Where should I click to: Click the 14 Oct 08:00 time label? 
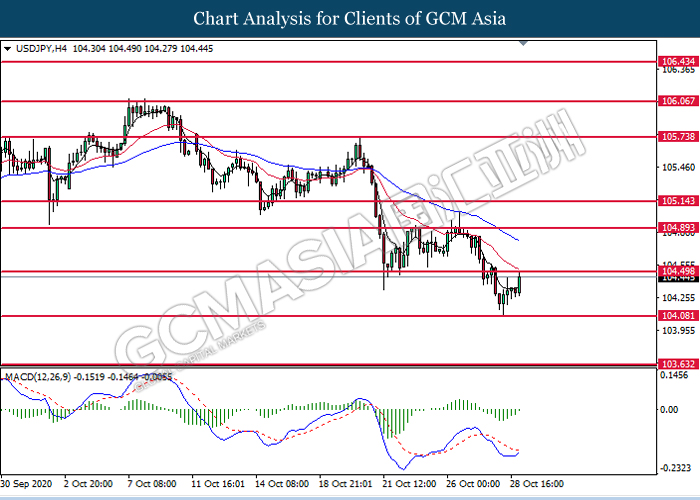coord(282,484)
